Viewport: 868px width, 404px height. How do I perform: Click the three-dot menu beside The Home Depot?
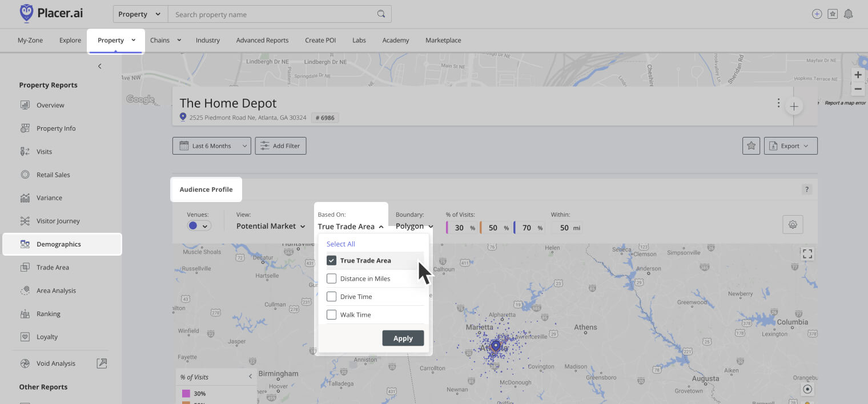point(778,103)
